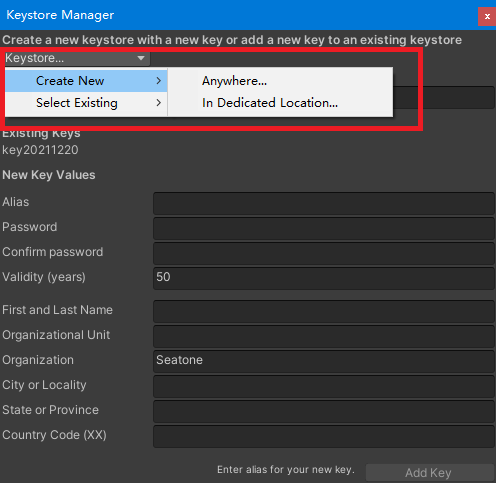Close the Keystore Manager window
This screenshot has height=483, width=496.
pos(487,16)
